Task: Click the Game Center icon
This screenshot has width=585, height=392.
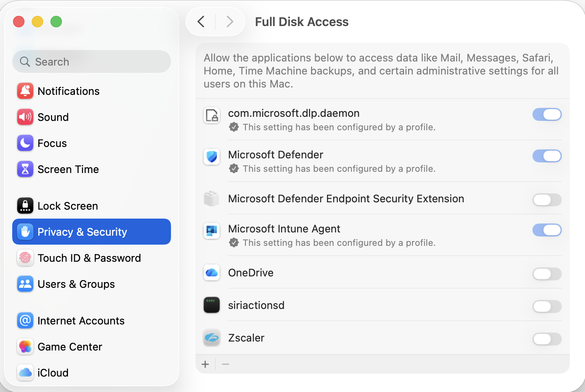Action: click(x=25, y=347)
